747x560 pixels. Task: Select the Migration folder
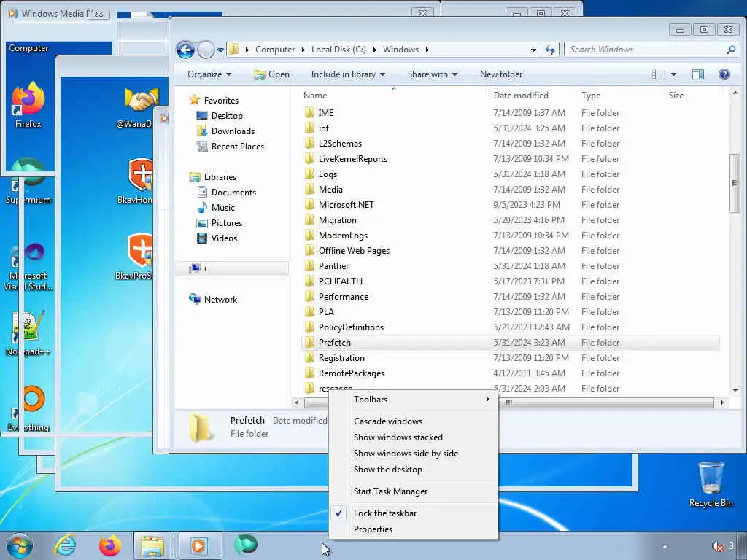point(337,220)
